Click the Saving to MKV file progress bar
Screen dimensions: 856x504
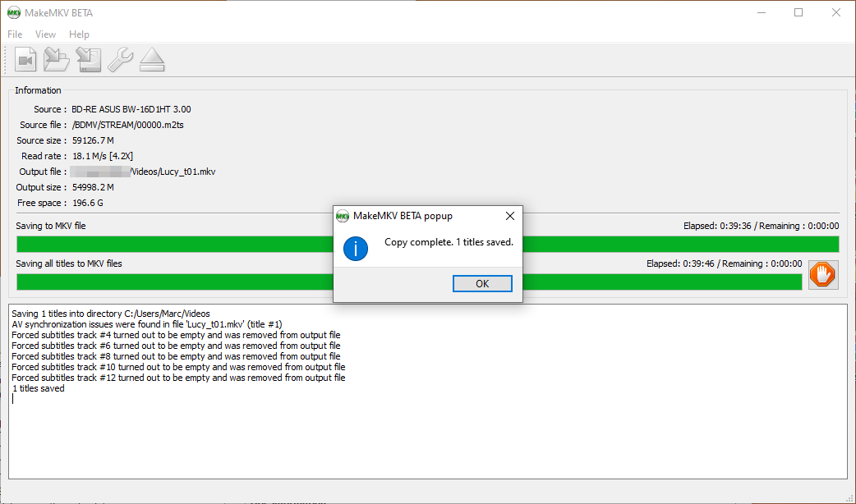click(x=173, y=244)
